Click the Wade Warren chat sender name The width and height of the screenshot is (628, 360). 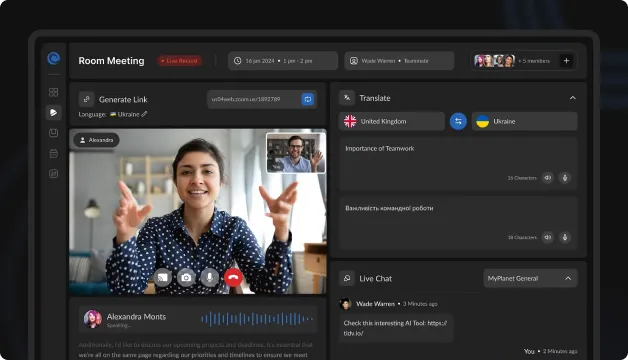375,304
